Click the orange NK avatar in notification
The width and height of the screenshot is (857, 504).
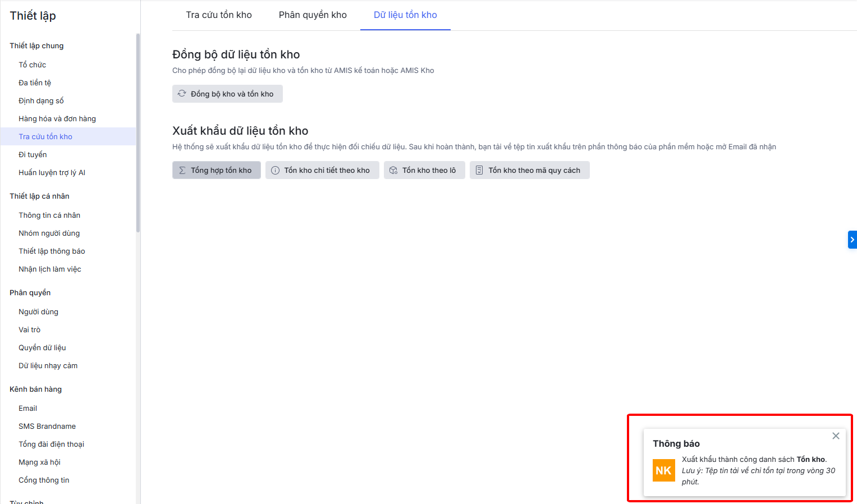[663, 470]
